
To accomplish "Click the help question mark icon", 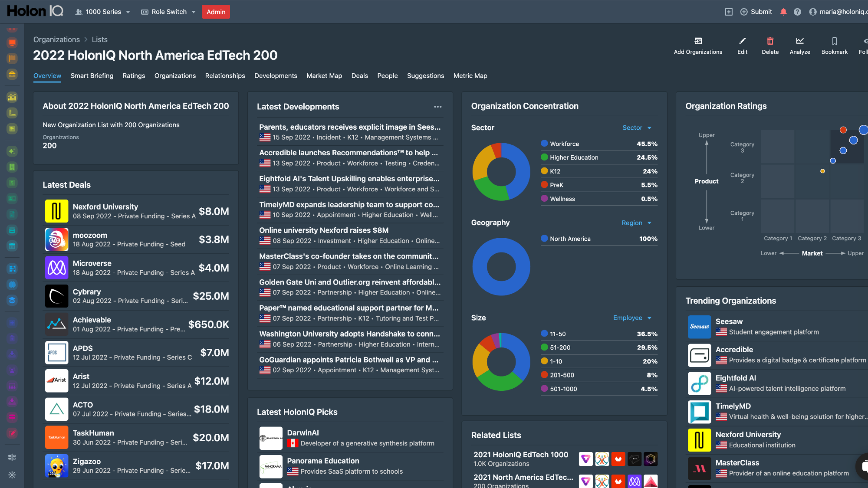I will 797,12.
